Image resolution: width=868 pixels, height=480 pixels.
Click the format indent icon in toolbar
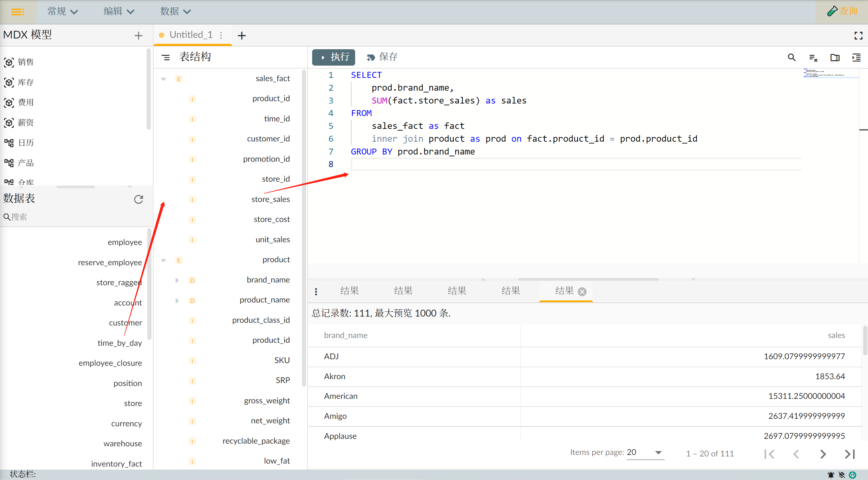[x=856, y=58]
